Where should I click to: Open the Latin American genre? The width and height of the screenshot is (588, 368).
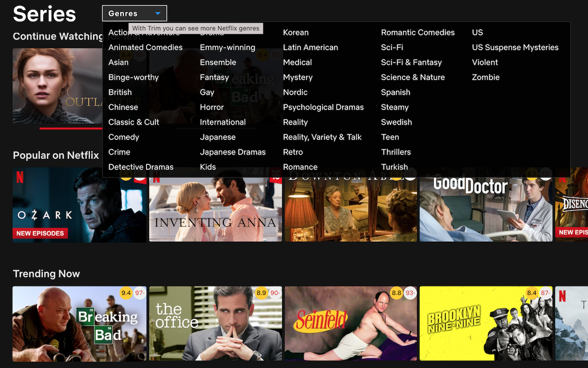pyautogui.click(x=311, y=47)
